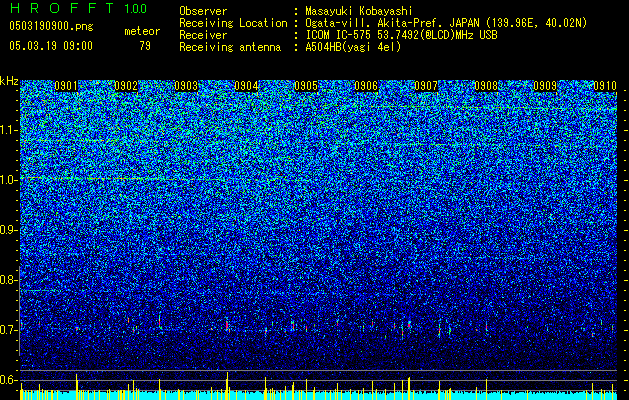Click the 0.9 kHz axis label
Viewport: 629px width, 400px height.
pyautogui.click(x=9, y=230)
